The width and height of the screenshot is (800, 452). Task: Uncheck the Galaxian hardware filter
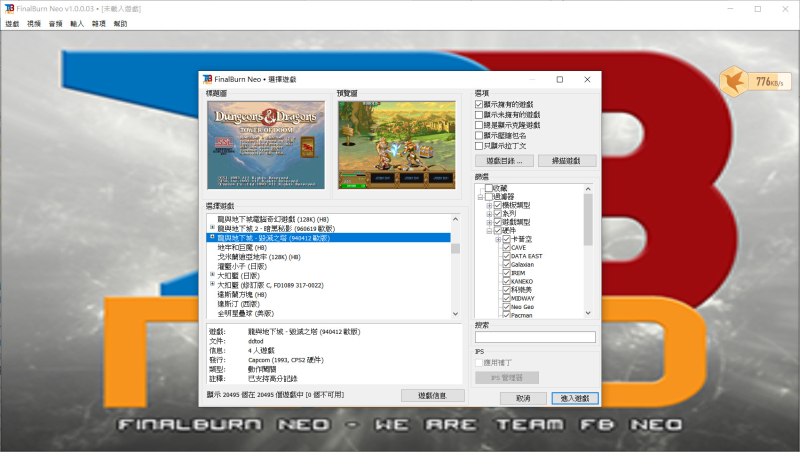coord(507,264)
